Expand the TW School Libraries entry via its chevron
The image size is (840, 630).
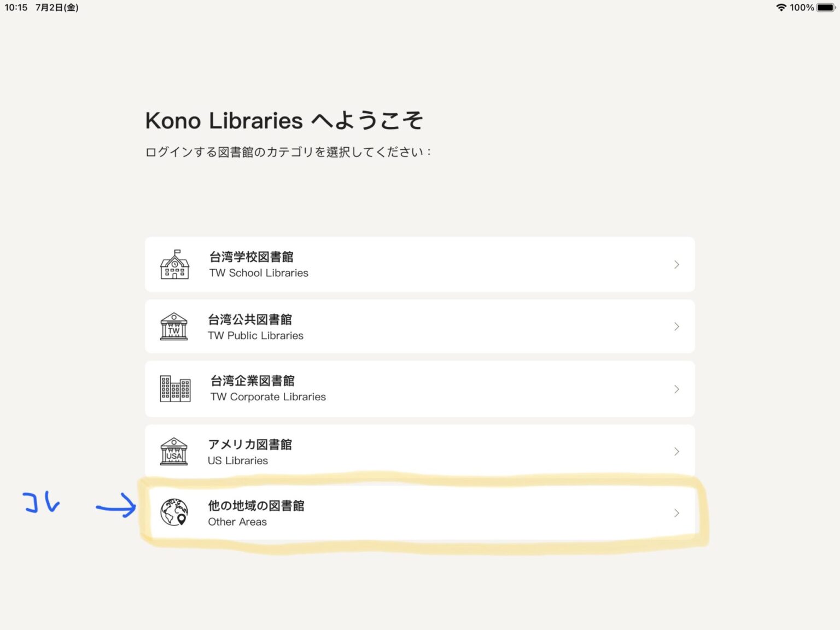click(676, 264)
